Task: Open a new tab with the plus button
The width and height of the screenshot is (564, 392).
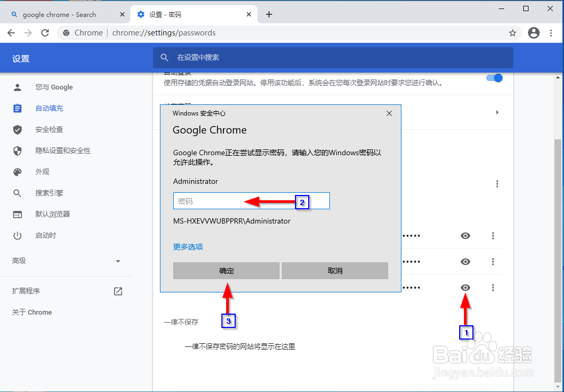Action: (x=268, y=14)
